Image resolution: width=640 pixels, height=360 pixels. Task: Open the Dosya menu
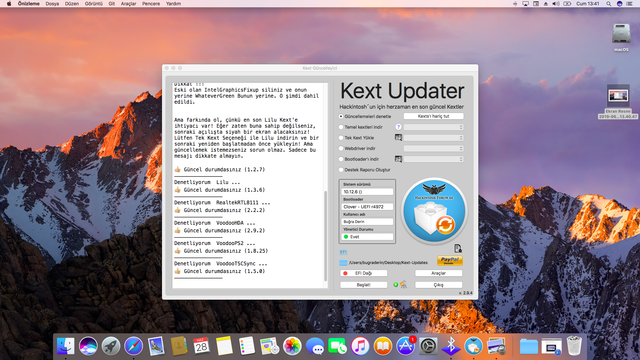point(52,4)
